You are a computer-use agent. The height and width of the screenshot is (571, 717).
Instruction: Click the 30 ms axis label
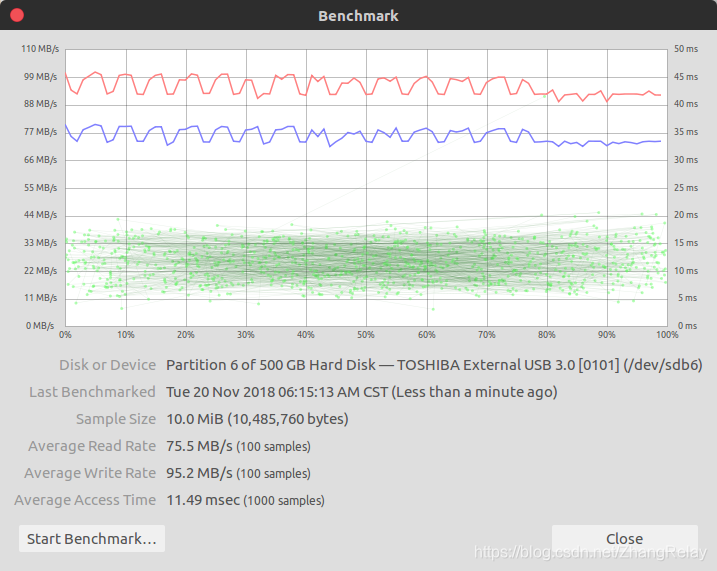point(686,160)
